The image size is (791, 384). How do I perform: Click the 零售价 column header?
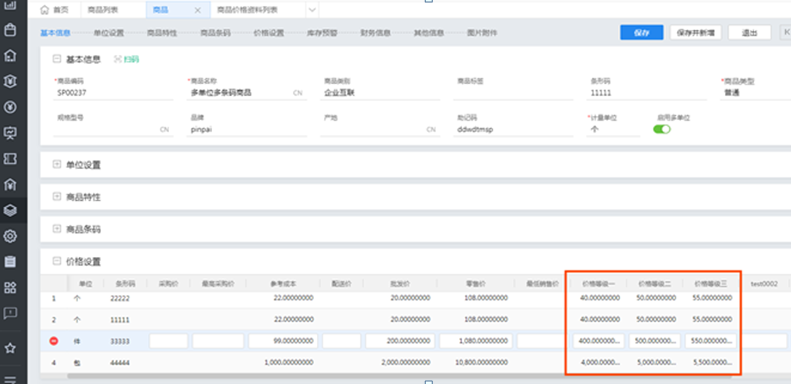(477, 284)
